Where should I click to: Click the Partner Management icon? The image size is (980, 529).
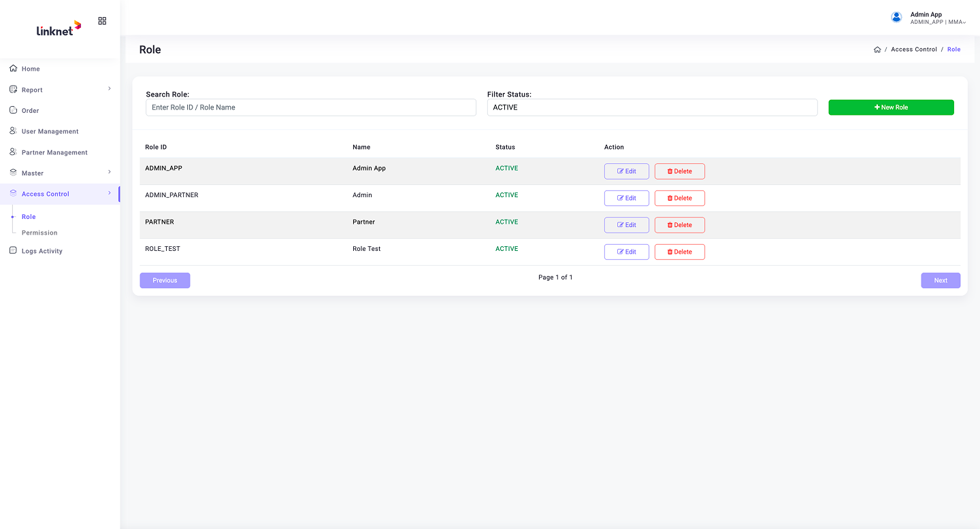[14, 152]
